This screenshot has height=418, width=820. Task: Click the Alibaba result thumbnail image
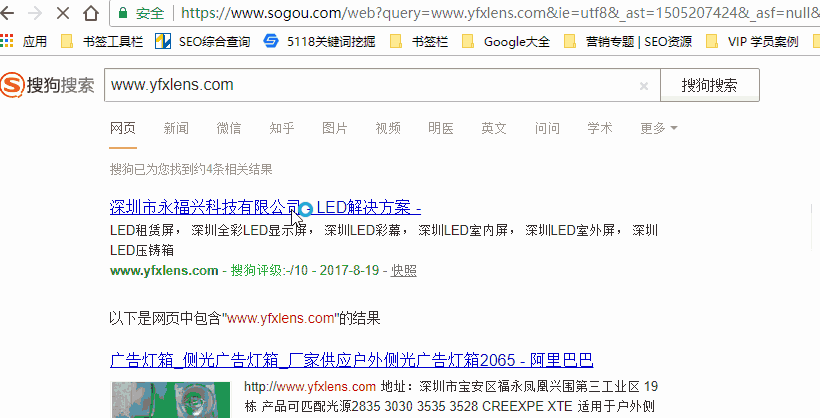tap(170, 400)
